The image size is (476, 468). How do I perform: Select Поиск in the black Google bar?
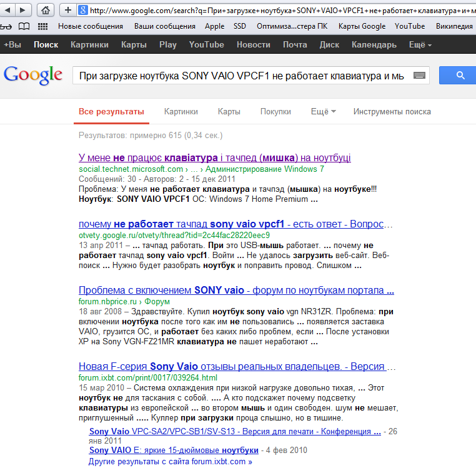46,44
